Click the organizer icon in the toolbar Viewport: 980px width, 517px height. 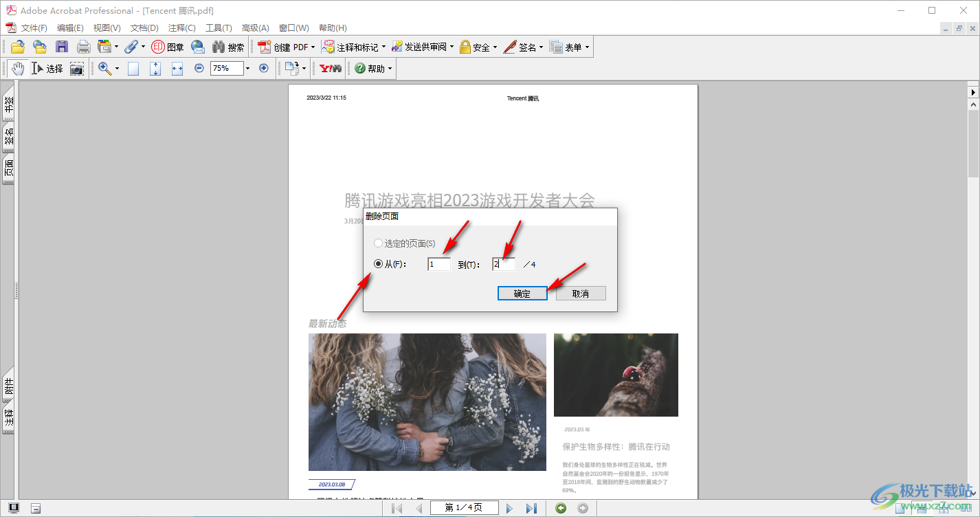104,47
